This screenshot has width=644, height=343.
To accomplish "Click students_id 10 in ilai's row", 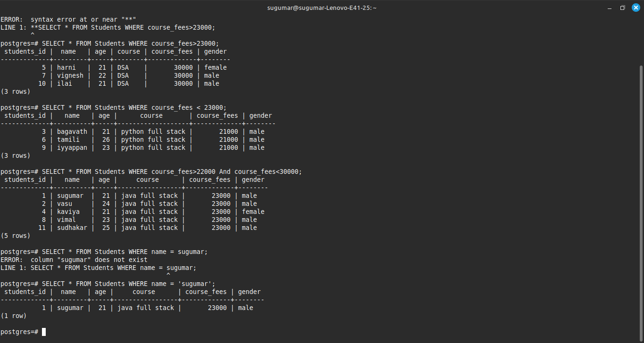I will point(42,83).
